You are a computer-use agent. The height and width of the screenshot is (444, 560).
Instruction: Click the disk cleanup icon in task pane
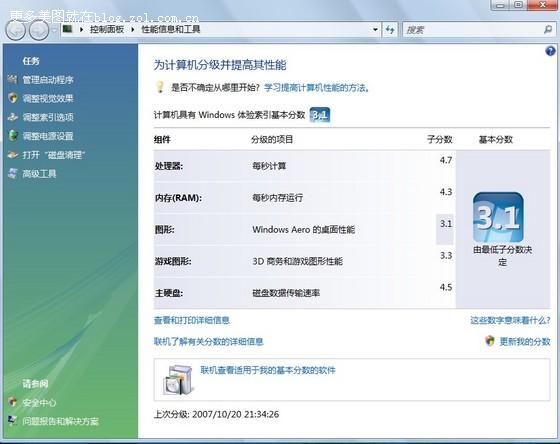[x=12, y=155]
